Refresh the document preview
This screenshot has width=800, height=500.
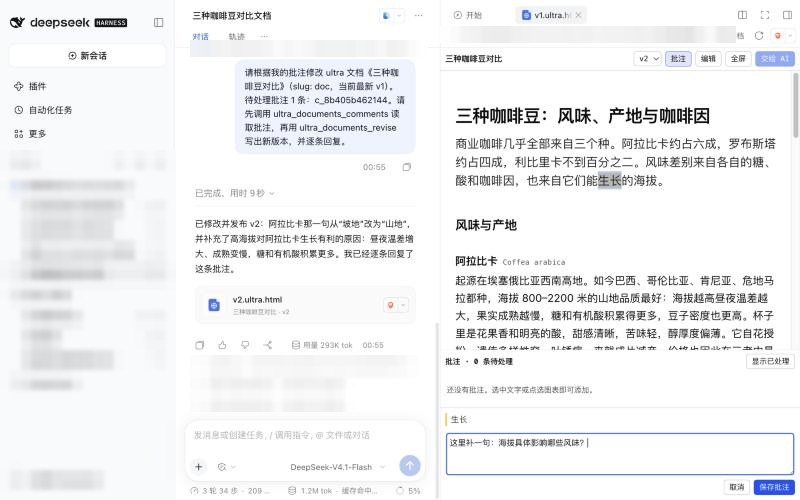[759, 36]
